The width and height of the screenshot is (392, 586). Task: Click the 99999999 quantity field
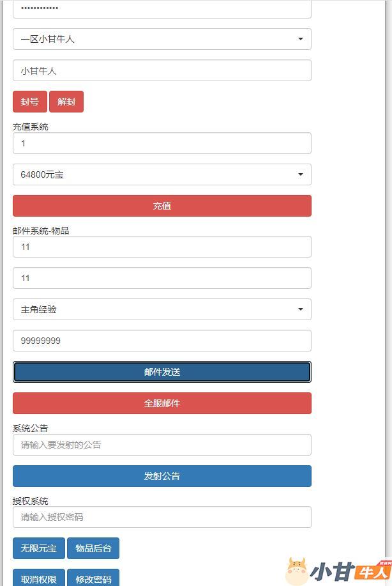tap(162, 341)
